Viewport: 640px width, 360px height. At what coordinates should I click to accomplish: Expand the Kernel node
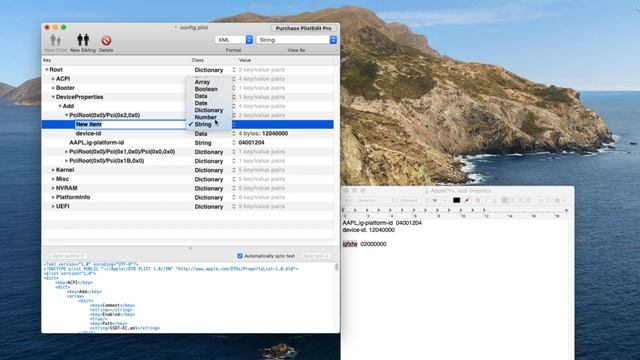53,170
